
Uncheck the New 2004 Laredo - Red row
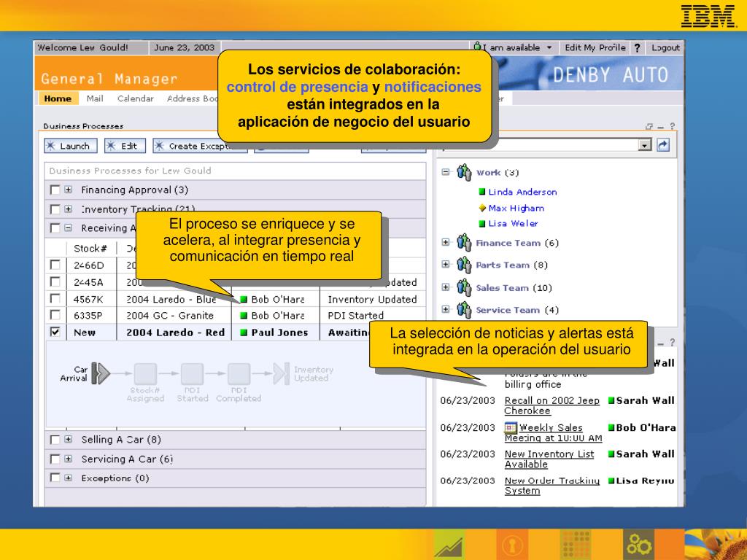point(55,332)
